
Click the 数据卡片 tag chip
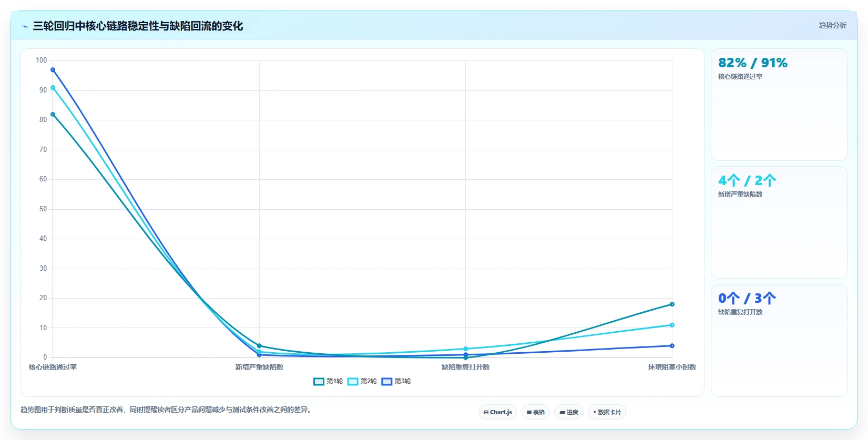[607, 412]
